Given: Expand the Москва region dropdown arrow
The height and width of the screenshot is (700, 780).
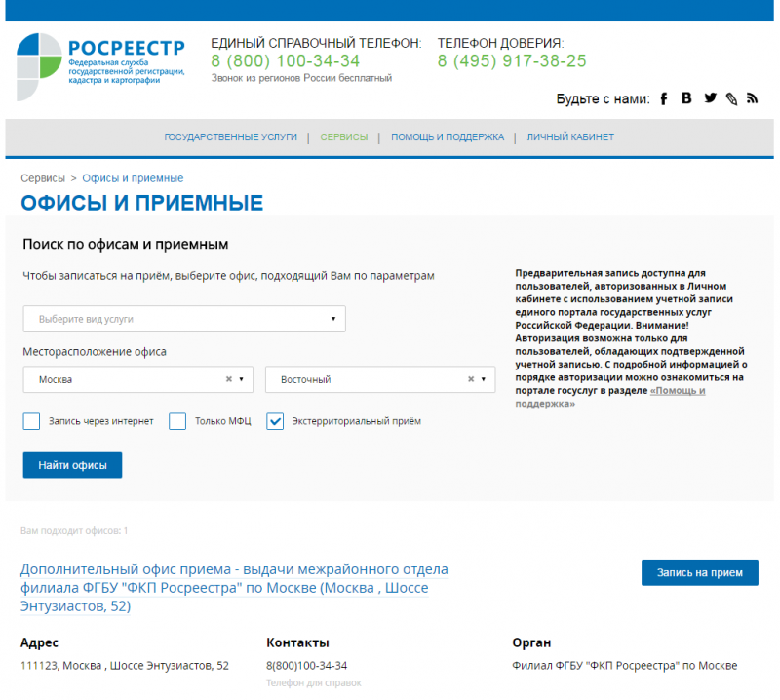Looking at the screenshot, I should 241,379.
